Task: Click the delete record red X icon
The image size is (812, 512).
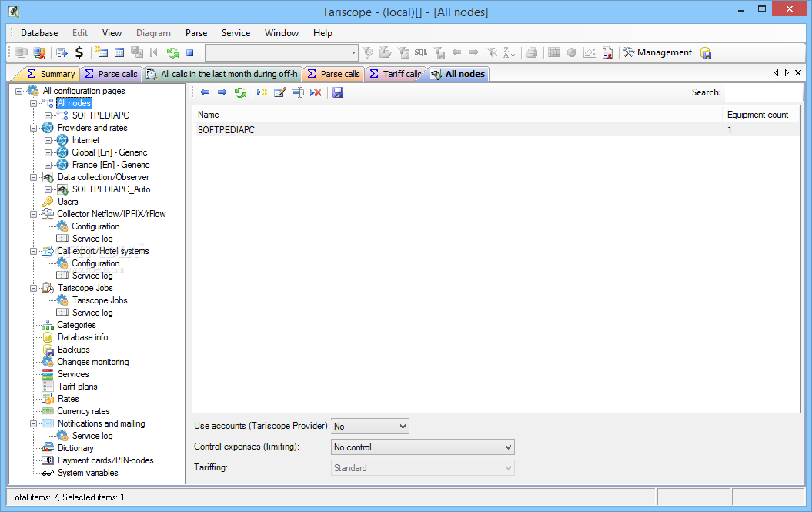Action: 316,92
